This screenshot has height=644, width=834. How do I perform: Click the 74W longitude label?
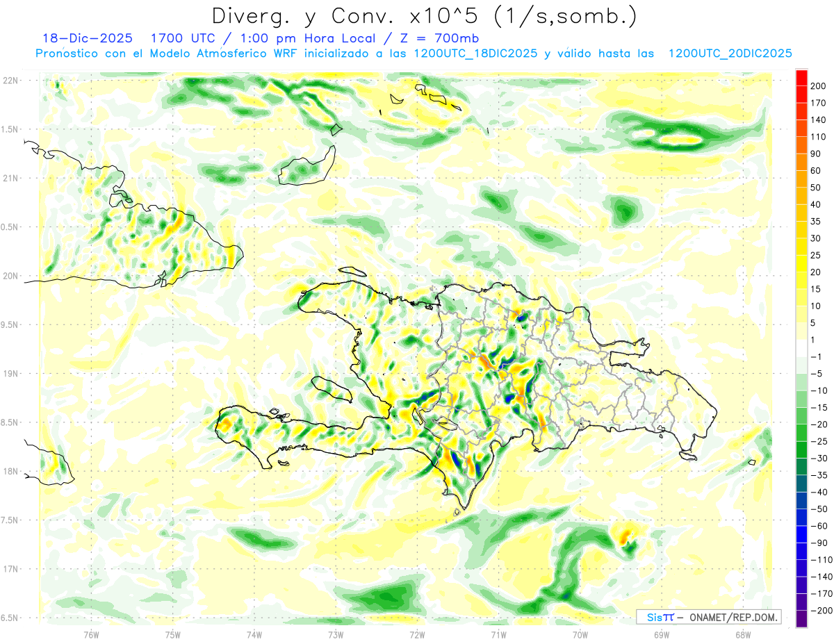click(x=254, y=635)
